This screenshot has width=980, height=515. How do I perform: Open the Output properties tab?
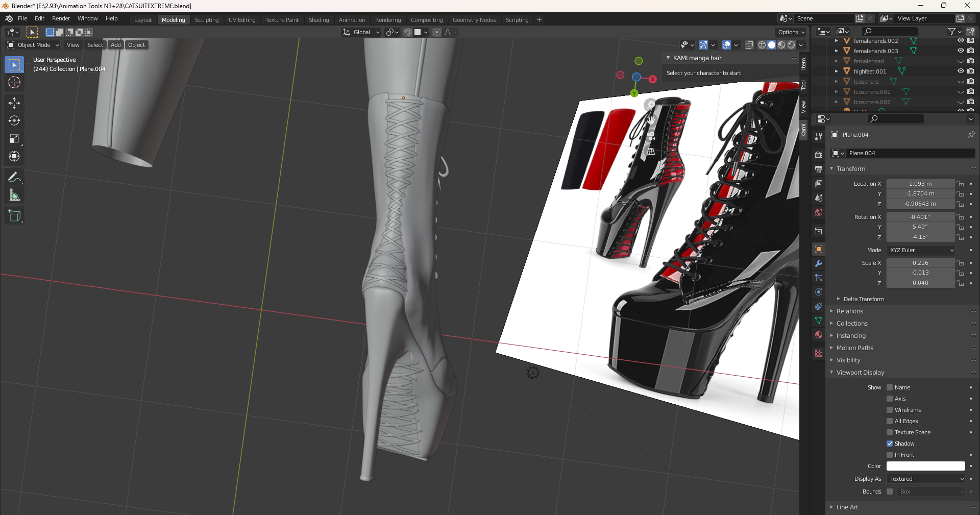(819, 169)
